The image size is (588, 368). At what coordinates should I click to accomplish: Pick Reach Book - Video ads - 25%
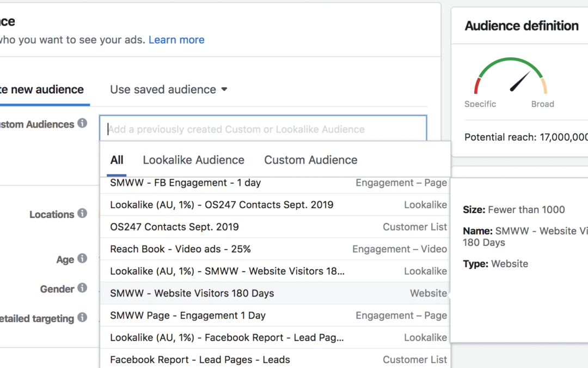tap(275, 249)
